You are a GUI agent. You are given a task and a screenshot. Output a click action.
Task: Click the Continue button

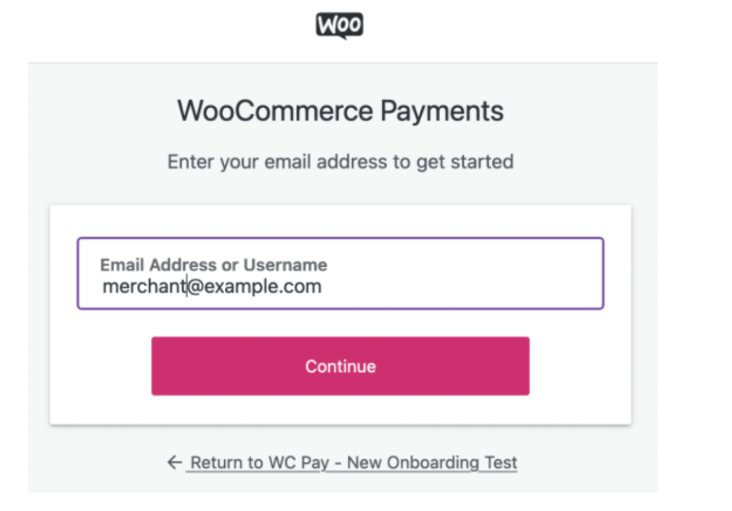tap(340, 366)
